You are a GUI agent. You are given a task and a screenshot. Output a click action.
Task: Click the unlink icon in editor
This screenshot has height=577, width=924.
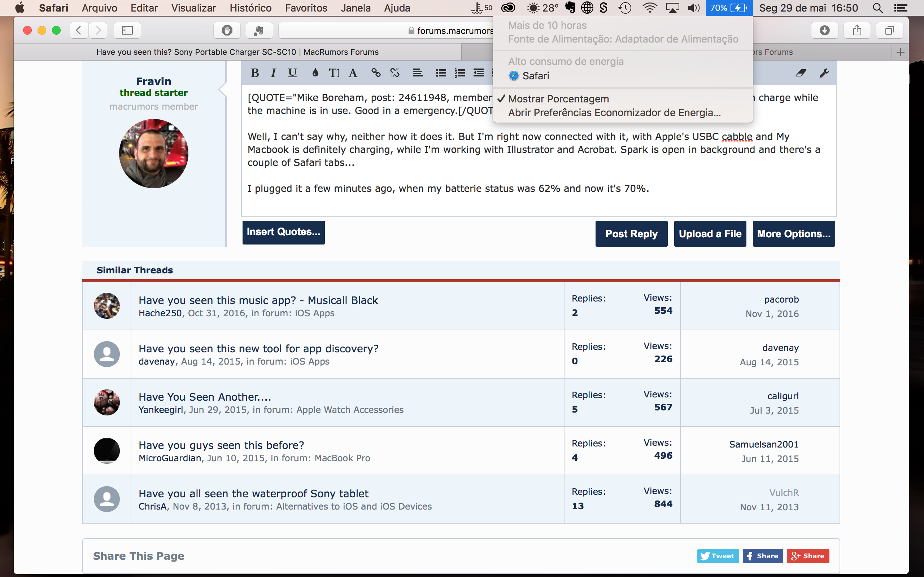coord(395,73)
